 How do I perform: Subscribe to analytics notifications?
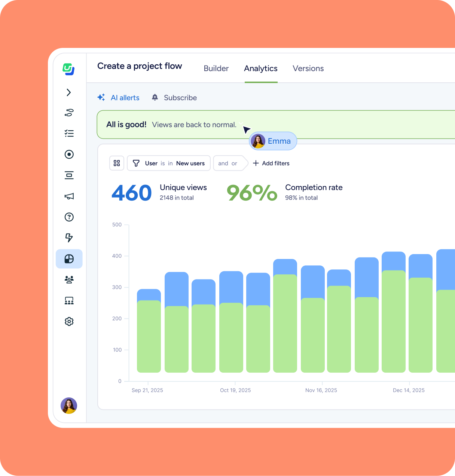point(174,97)
